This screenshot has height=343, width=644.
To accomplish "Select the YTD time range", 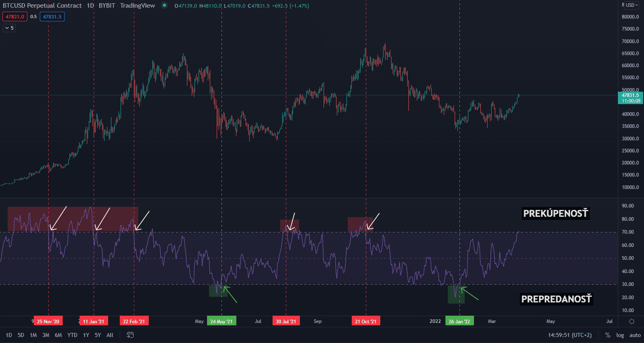I will pyautogui.click(x=72, y=335).
